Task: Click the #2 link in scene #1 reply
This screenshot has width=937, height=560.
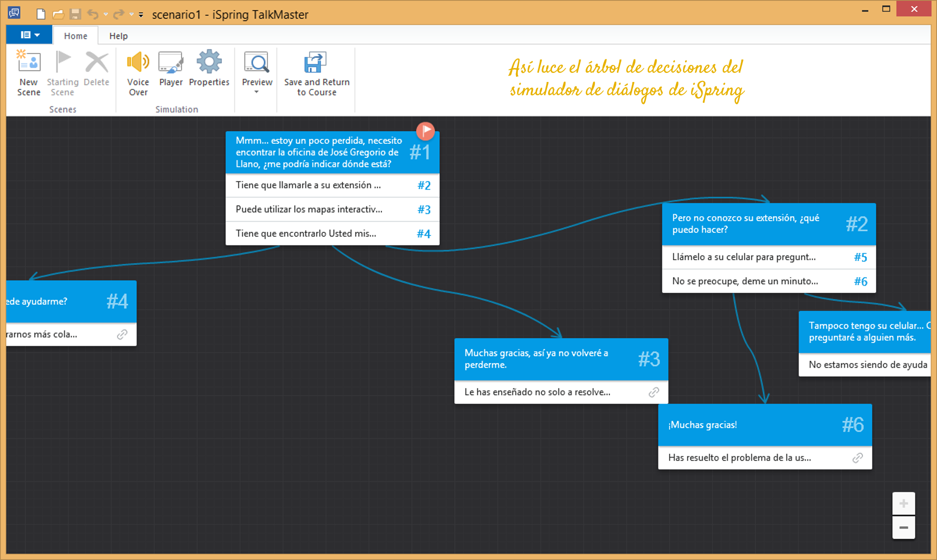Action: click(x=424, y=185)
